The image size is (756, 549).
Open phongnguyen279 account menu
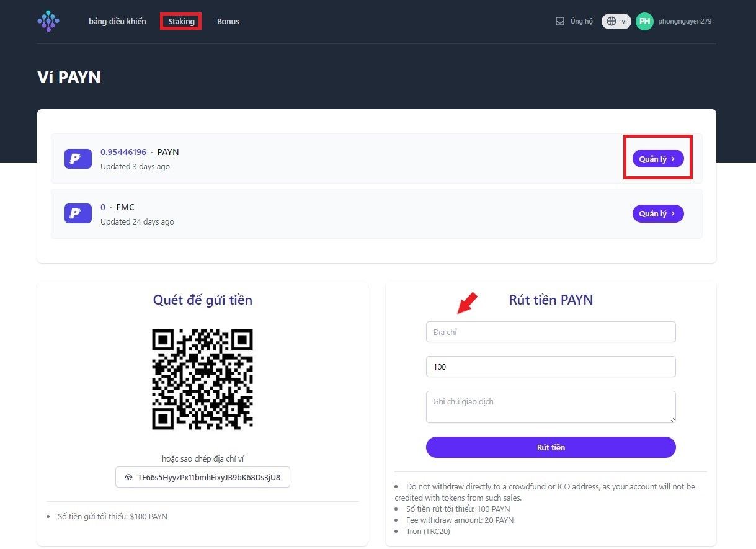[684, 21]
